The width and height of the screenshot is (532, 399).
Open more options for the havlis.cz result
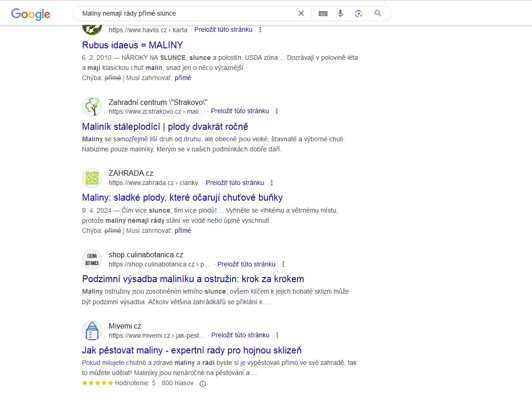click(260, 29)
